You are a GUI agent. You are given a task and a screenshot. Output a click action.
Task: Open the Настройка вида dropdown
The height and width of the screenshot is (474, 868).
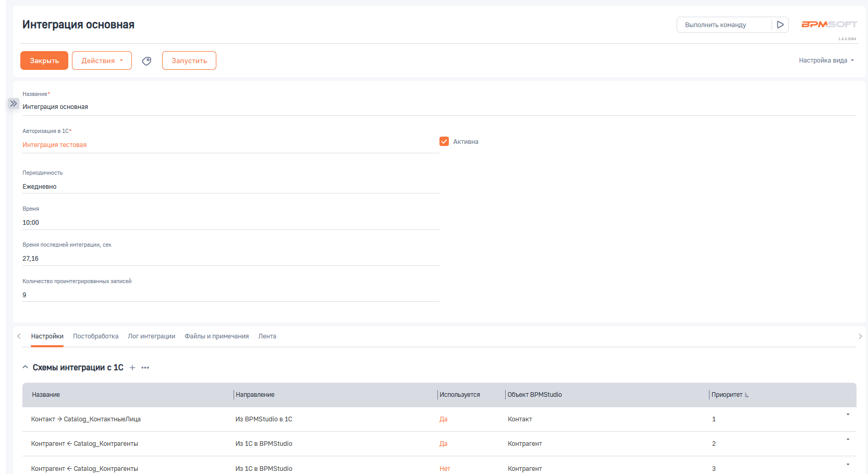826,60
